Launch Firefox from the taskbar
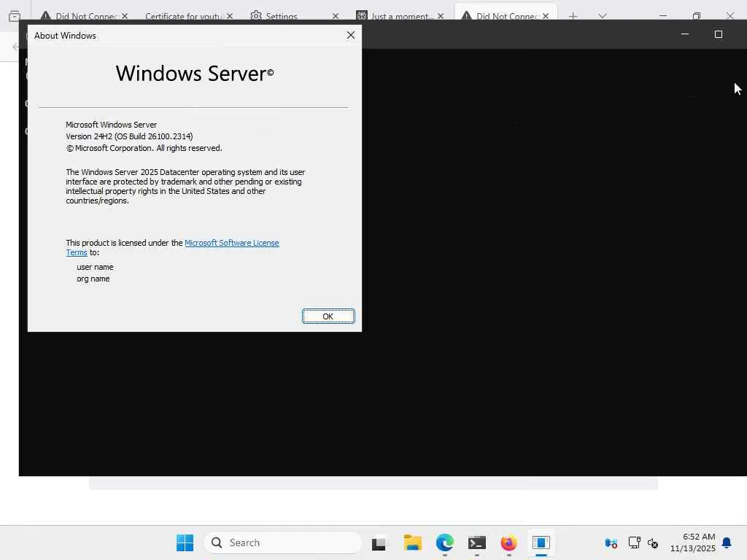 coord(508,542)
